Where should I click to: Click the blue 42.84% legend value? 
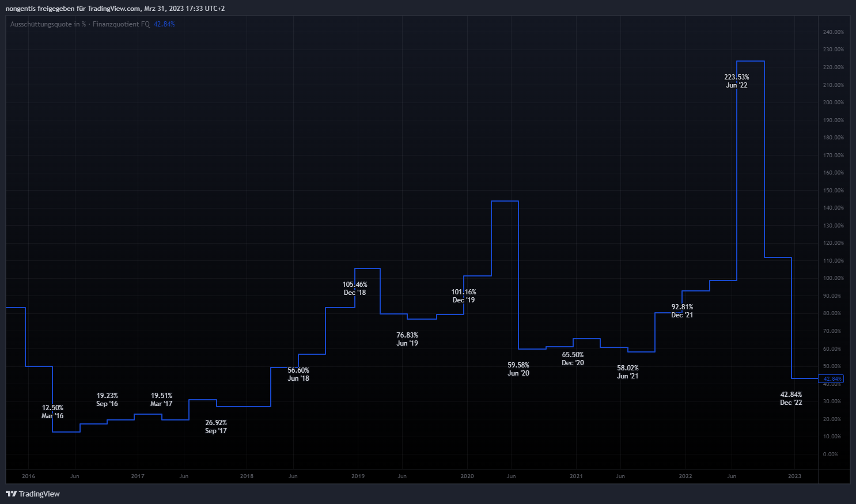click(x=164, y=24)
